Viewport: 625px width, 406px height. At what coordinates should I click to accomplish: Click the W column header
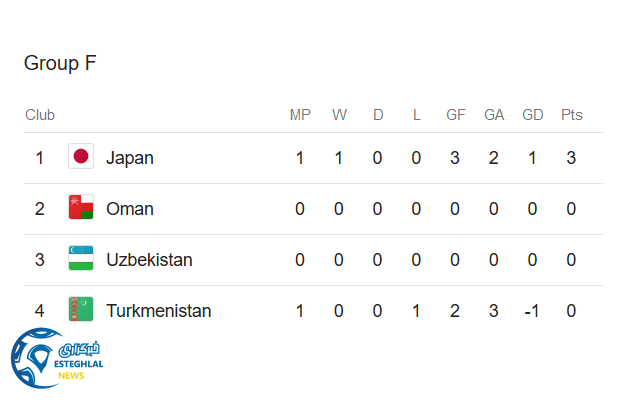coord(339,115)
